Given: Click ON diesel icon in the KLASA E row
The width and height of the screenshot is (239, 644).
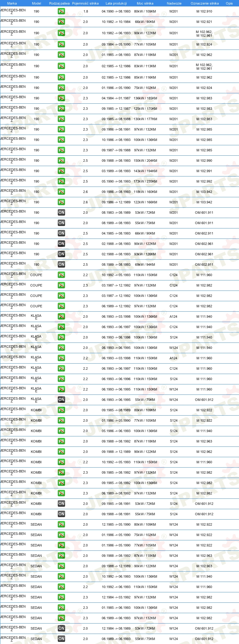Looking at the screenshot, I should point(61,400).
